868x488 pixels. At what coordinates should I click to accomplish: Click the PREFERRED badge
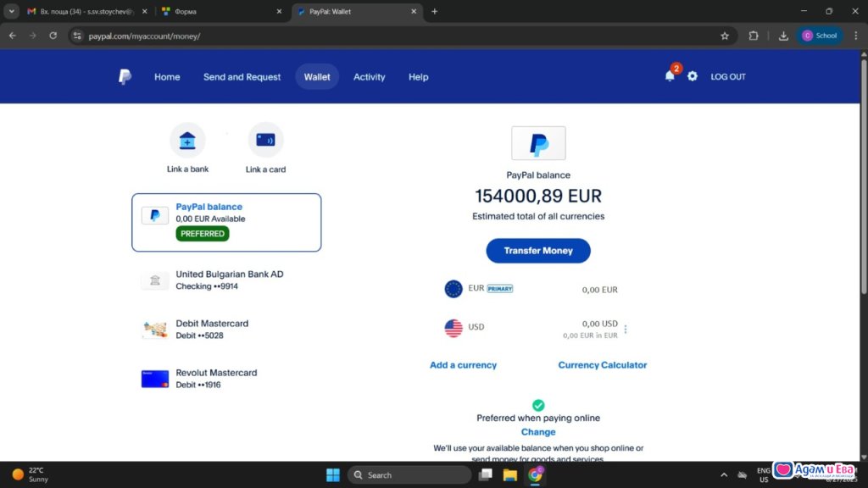(203, 234)
